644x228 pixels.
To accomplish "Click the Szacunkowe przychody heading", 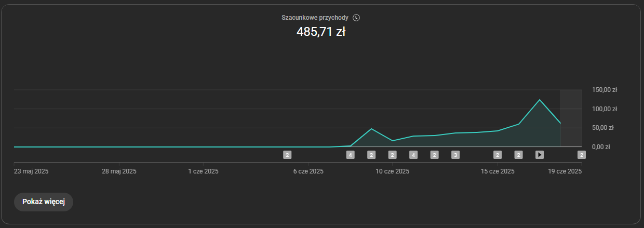I will [x=315, y=17].
